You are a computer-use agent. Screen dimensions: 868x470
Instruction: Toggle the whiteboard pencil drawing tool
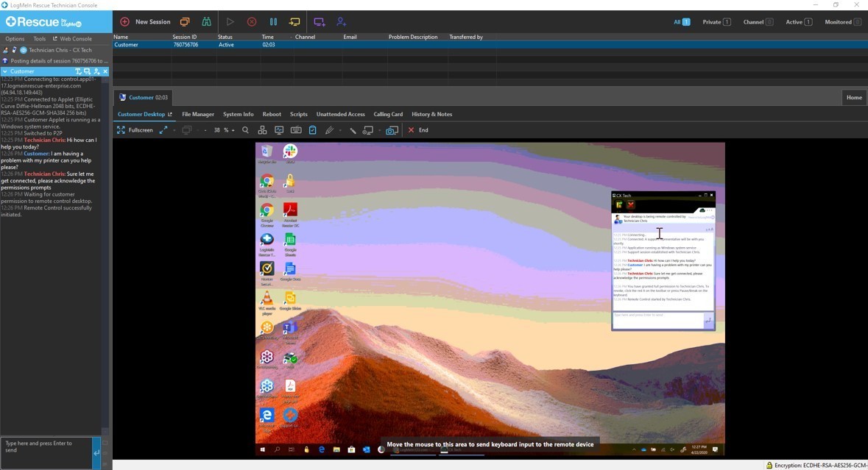[x=329, y=130]
